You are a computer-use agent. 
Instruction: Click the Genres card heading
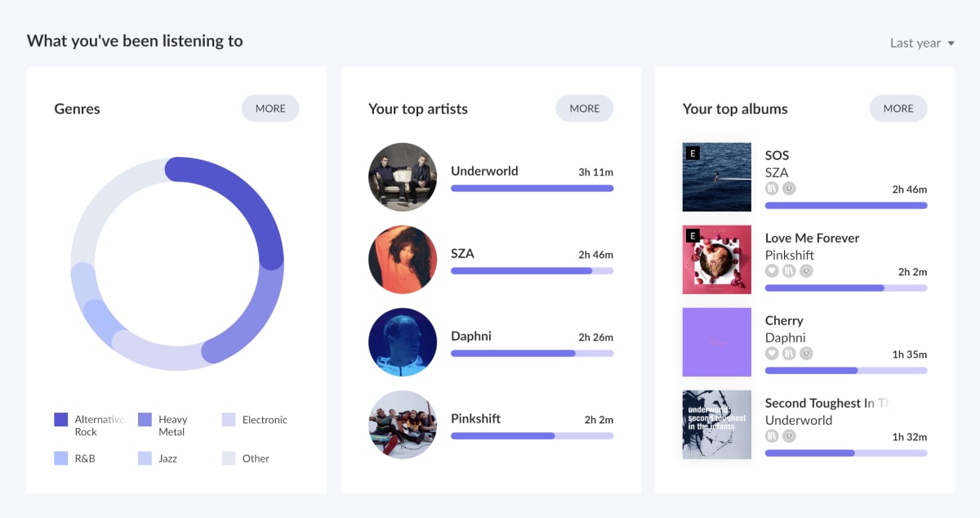point(78,109)
